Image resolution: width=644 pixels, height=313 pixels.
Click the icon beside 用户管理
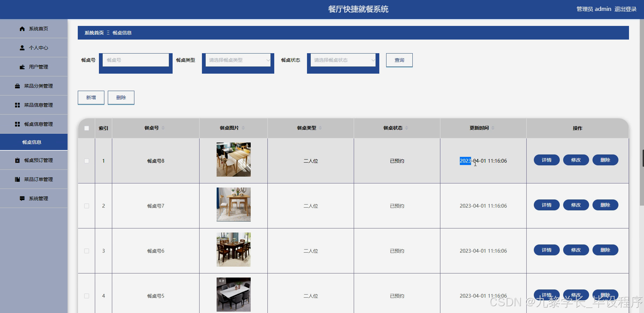tap(22, 67)
